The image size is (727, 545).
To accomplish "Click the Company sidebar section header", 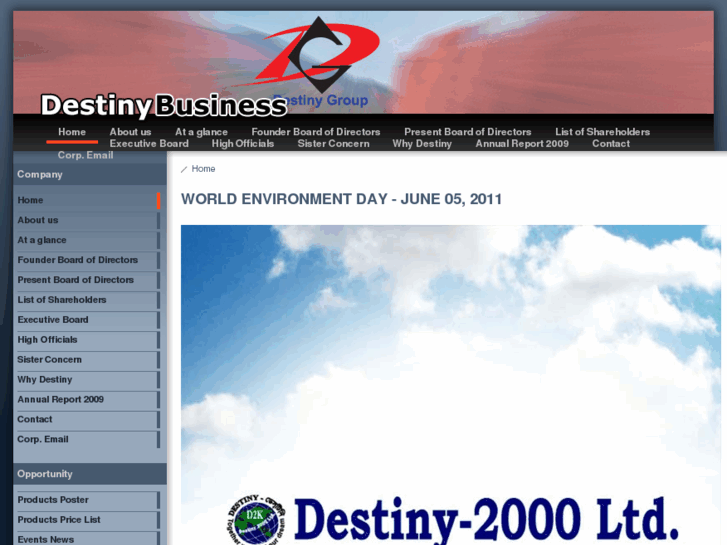I will [x=90, y=174].
